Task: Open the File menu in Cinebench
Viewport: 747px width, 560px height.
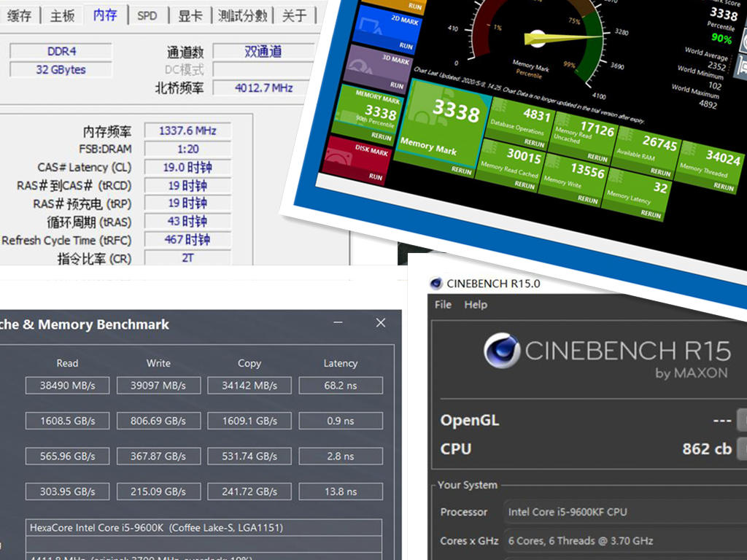Action: 443,304
